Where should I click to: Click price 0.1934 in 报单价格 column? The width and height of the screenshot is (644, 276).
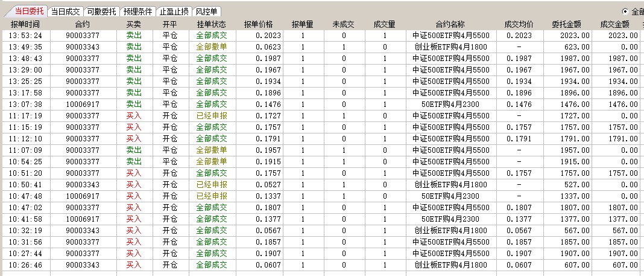(x=268, y=82)
